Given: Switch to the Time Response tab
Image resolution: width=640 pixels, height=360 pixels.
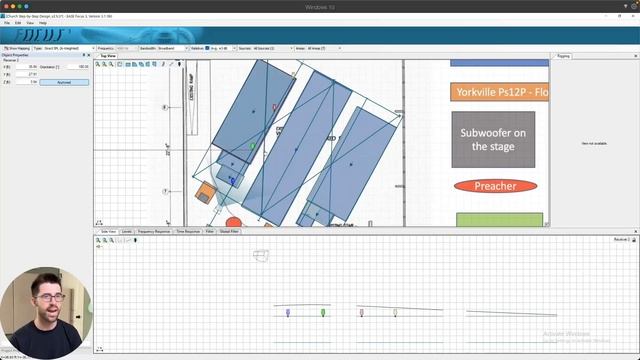Looking at the screenshot, I should [188, 231].
